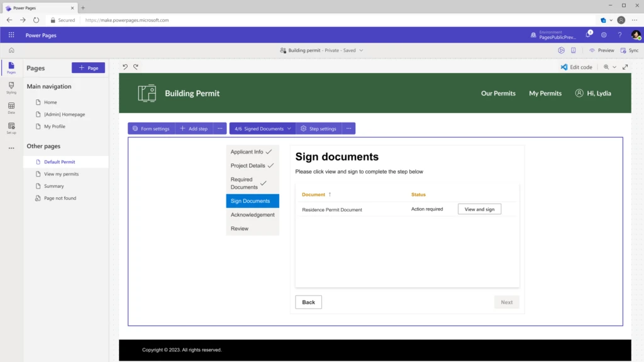Open Edit code with the VS Code icon
644x362 pixels.
[x=565, y=67]
